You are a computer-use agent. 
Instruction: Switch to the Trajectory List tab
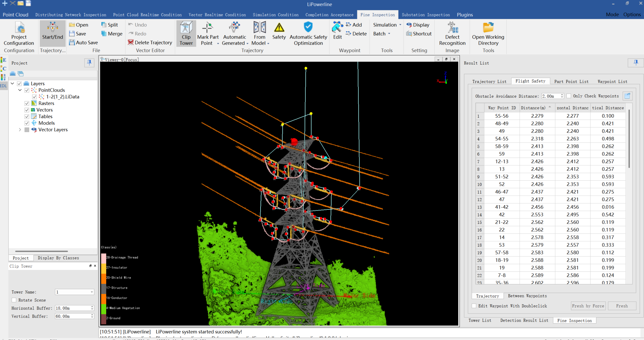click(489, 82)
